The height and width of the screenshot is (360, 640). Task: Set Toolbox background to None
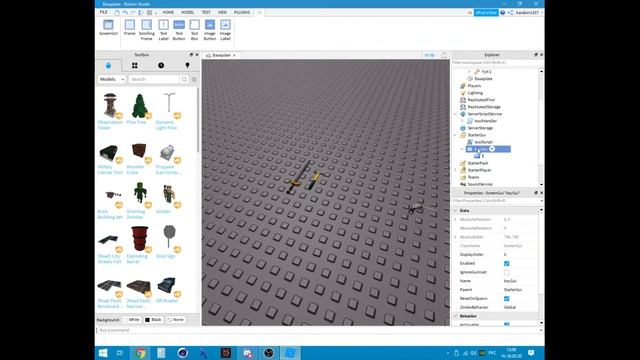point(176,320)
